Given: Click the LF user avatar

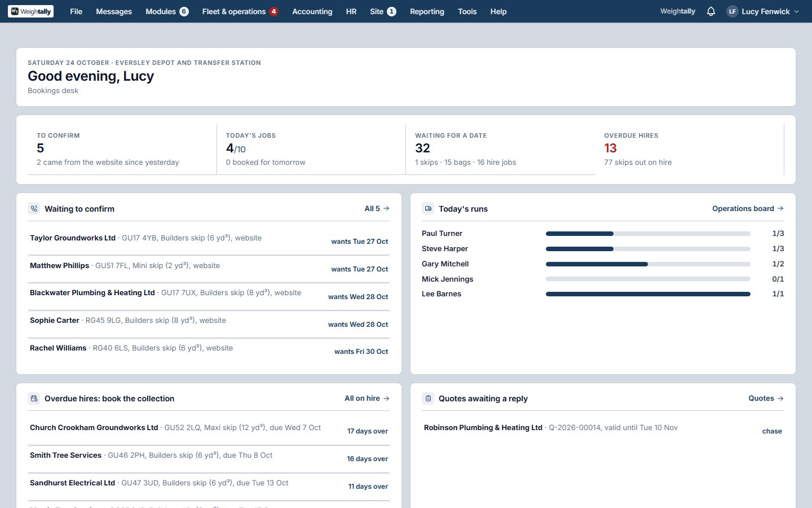Looking at the screenshot, I should click(732, 11).
